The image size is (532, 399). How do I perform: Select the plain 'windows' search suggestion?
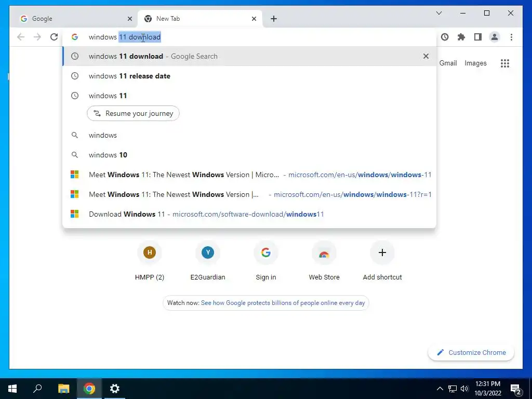pos(249,135)
